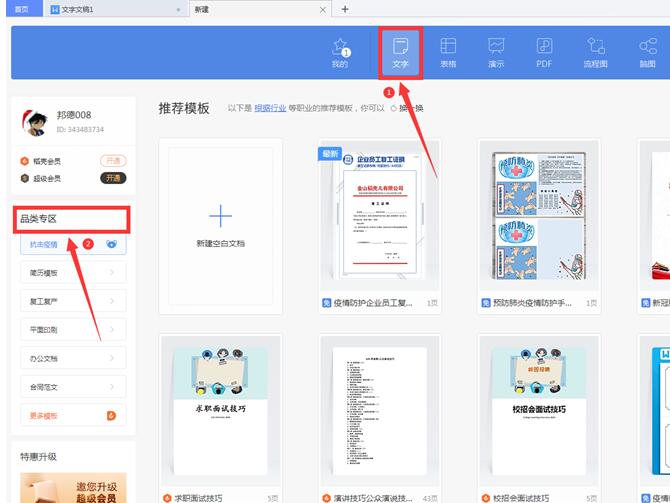The height and width of the screenshot is (503, 670).
Task: Click the 43页 page count text
Action: point(430,498)
